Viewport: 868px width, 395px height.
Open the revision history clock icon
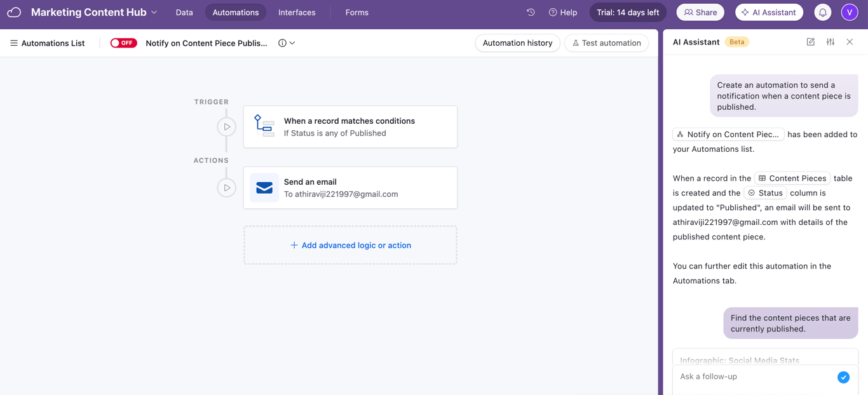coord(531,12)
